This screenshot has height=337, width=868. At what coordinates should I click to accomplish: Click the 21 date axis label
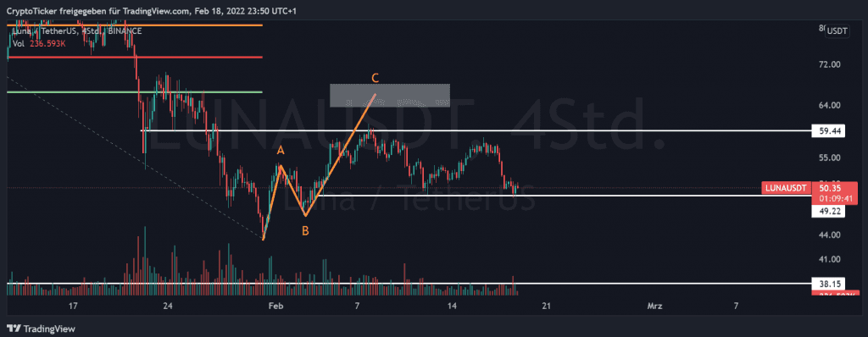coord(547,306)
